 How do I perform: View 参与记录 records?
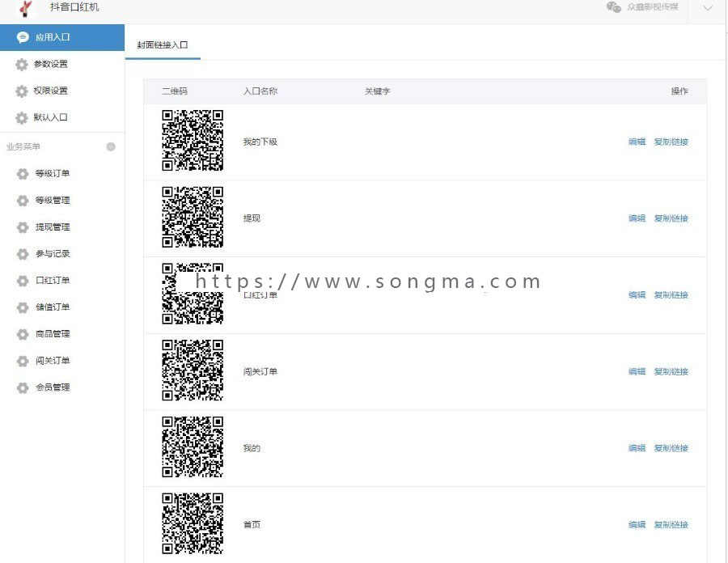pos(53,253)
